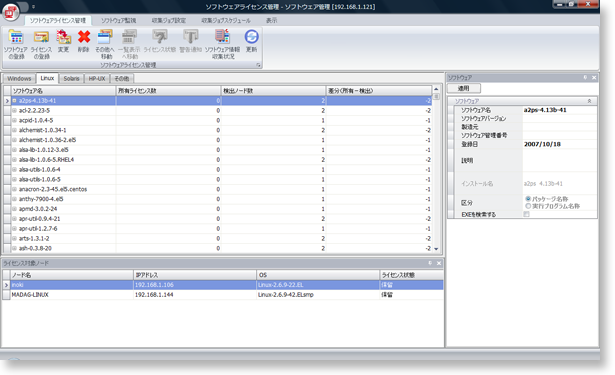The width and height of the screenshot is (615, 375).
Task: Expand the apmd-3.0.2-24 row
Action: pyautogui.click(x=14, y=209)
